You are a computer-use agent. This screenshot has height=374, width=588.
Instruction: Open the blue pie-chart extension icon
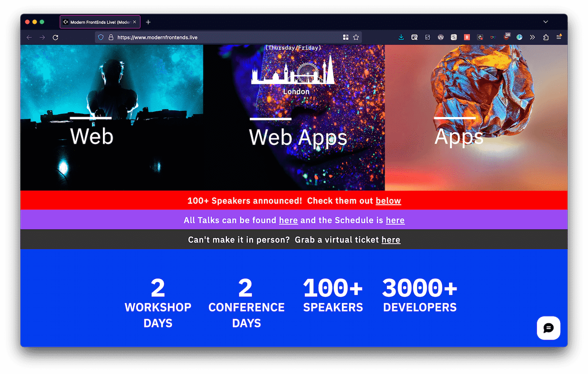coord(519,37)
